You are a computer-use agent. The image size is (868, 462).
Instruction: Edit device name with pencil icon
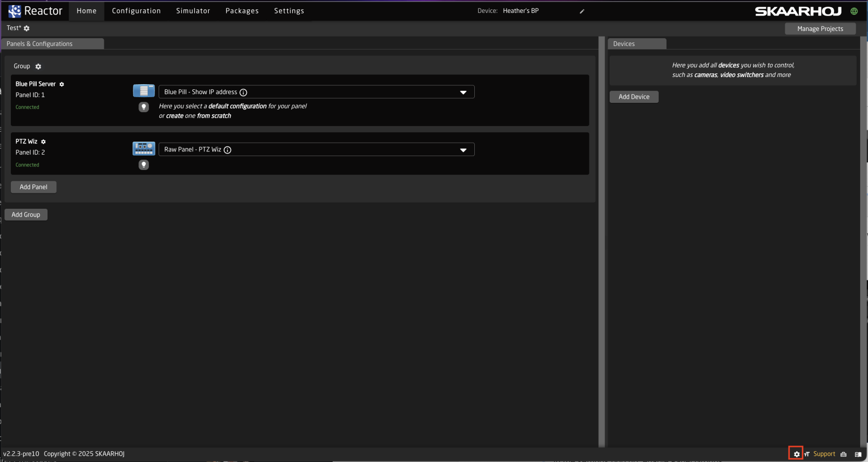582,11
